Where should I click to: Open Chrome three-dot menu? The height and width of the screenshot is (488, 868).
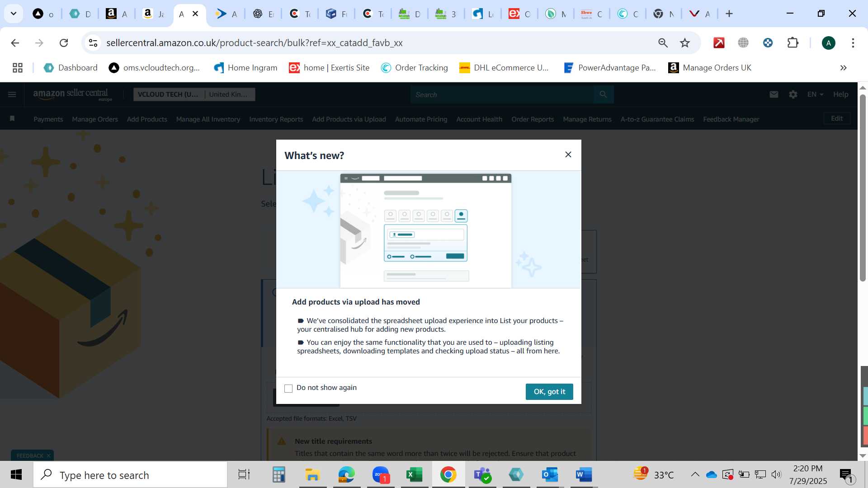pos(853,43)
